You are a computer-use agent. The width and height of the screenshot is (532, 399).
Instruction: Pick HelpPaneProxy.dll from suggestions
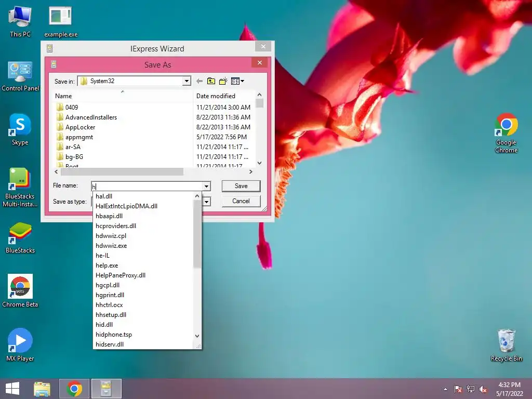click(143, 275)
